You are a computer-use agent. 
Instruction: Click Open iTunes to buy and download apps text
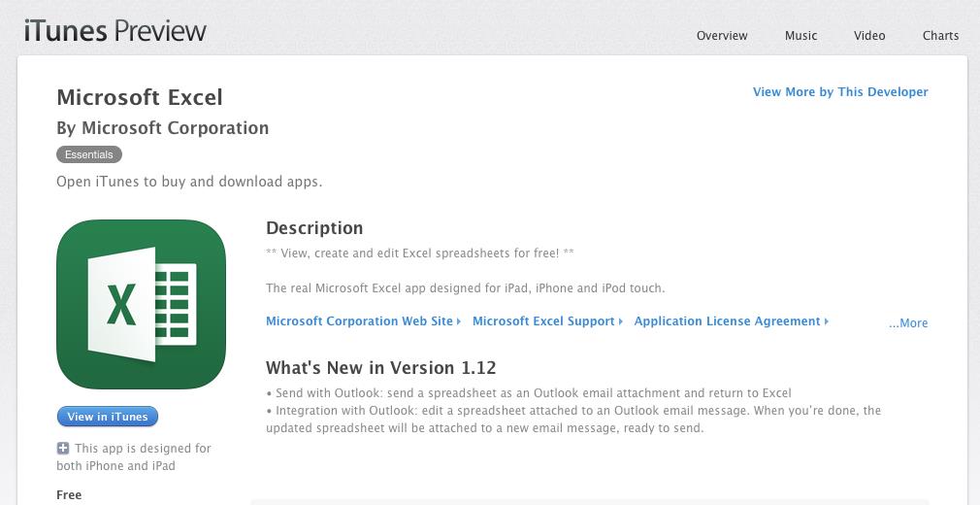(x=189, y=183)
